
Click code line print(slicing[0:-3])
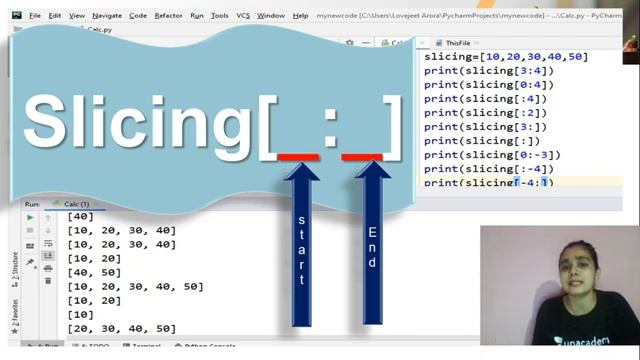click(x=492, y=155)
